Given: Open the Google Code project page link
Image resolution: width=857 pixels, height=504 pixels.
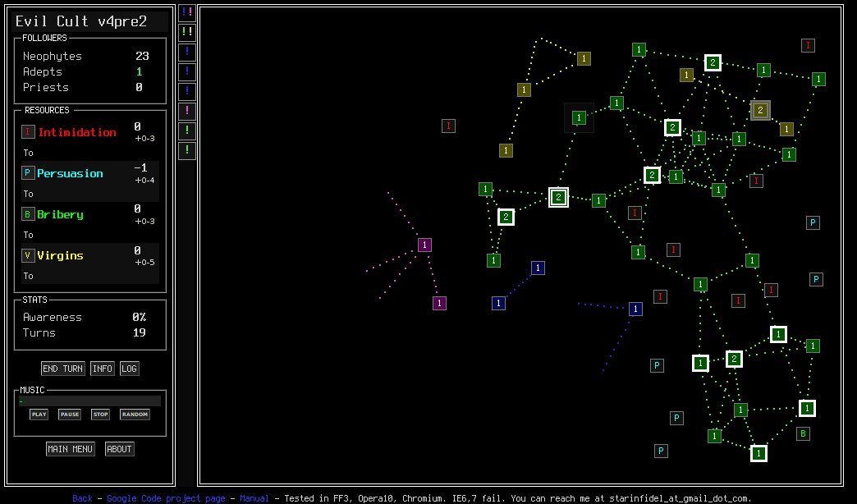Looking at the screenshot, I should point(166,498).
